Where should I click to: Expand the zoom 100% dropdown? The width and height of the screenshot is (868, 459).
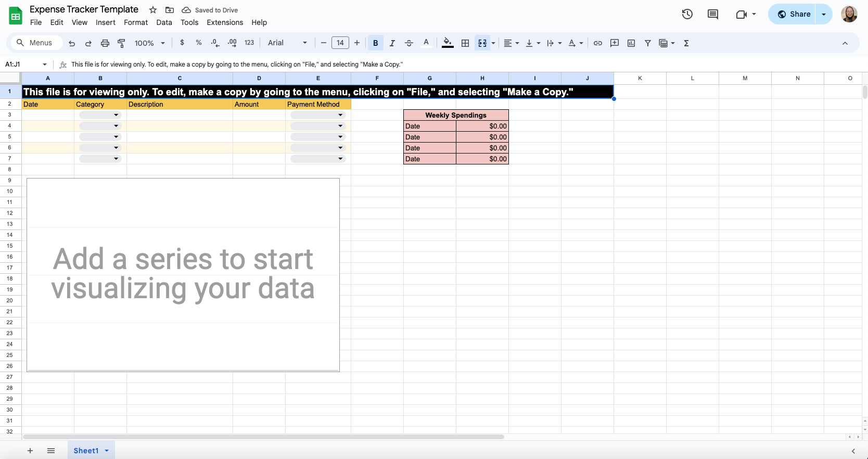[x=150, y=43]
